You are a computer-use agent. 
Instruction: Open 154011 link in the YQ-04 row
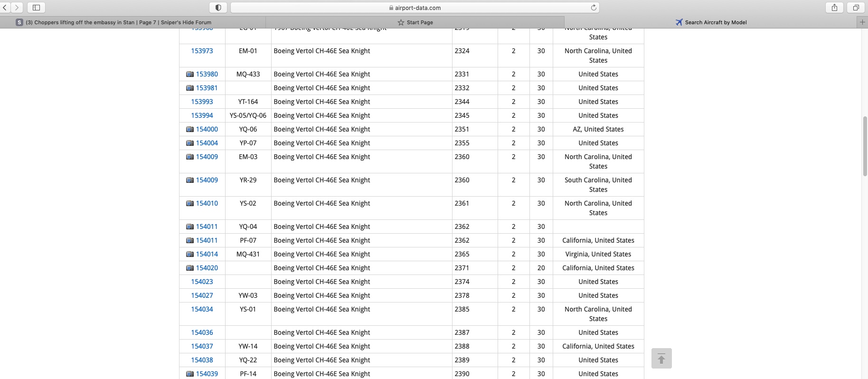[207, 227]
